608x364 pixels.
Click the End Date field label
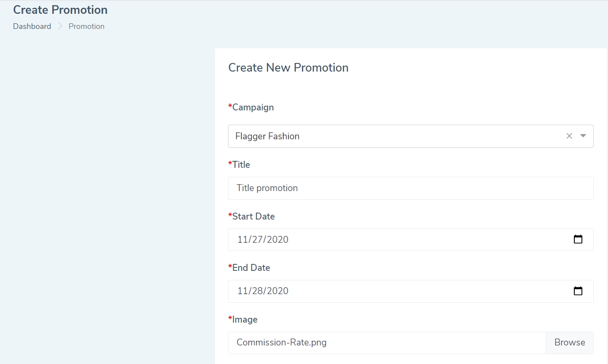[x=251, y=268]
